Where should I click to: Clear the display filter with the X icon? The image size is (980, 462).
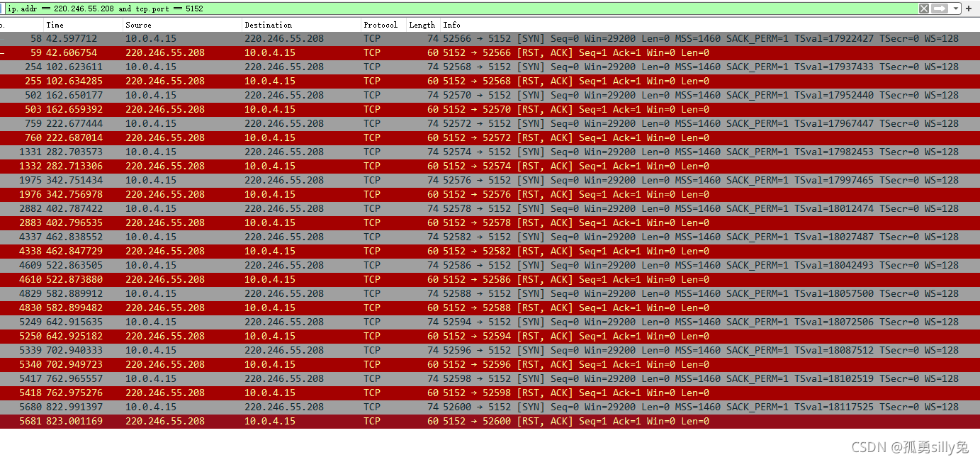click(924, 9)
